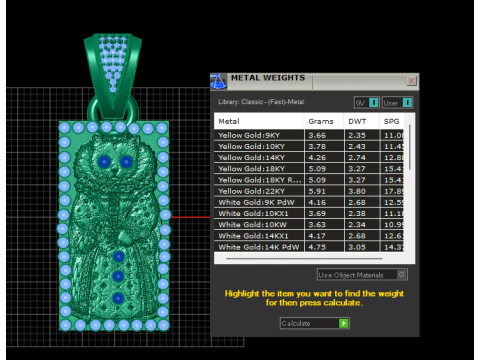480x360 pixels.
Task: Click the cat's left blue gemstone eye
Action: 104,162
